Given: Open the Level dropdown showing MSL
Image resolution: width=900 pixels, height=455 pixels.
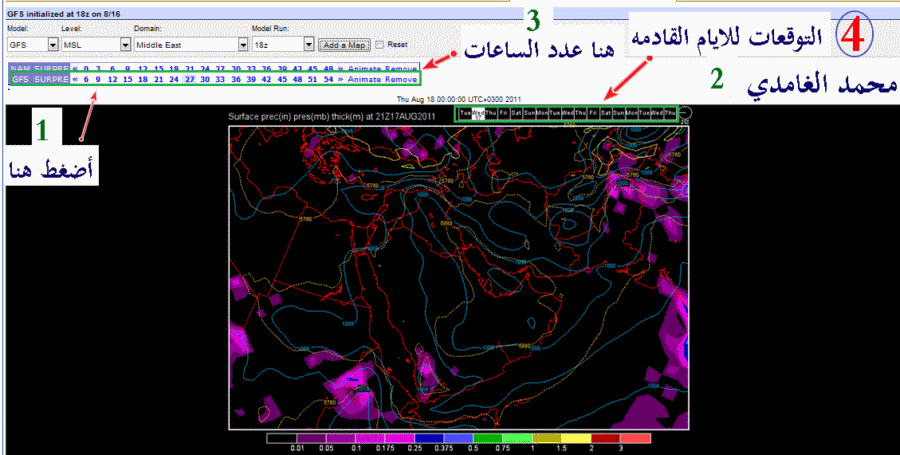Looking at the screenshot, I should click(96, 44).
